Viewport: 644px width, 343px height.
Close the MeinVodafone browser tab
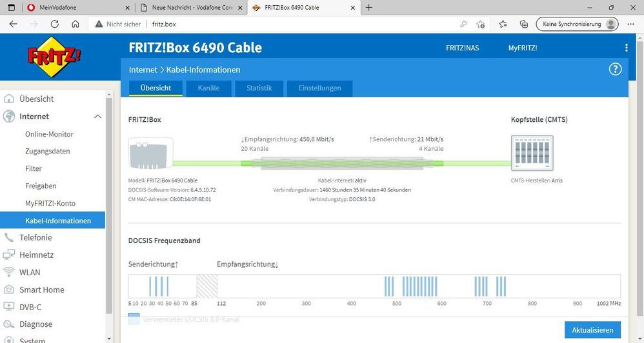point(127,7)
